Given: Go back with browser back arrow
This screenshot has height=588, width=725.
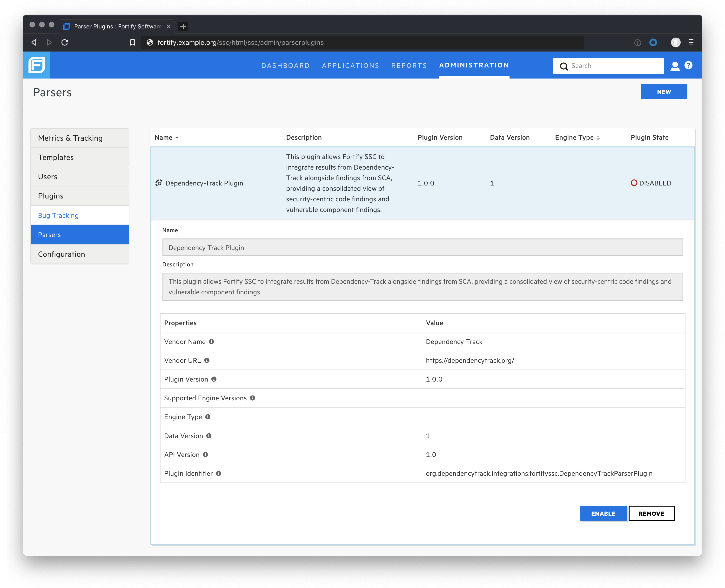Looking at the screenshot, I should pos(34,42).
